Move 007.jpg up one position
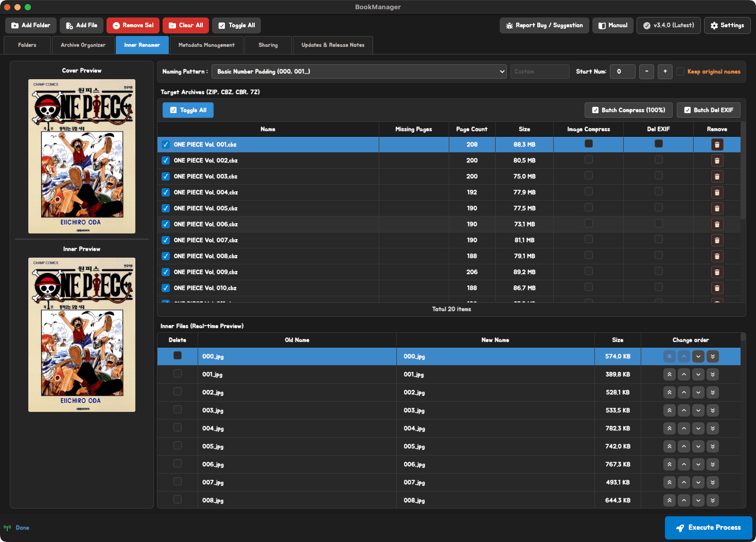 684,482
